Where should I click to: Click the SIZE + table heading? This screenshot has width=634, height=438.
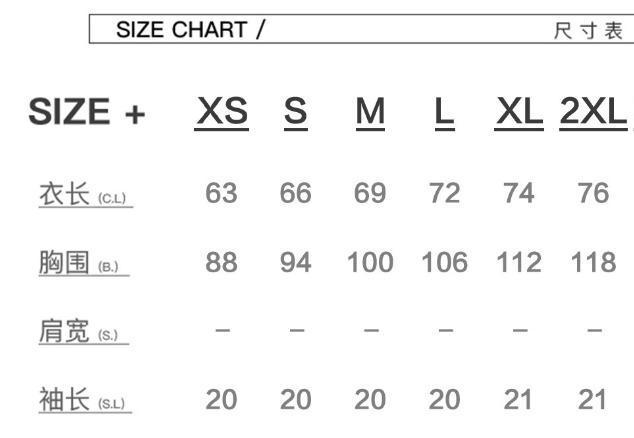click(87, 113)
